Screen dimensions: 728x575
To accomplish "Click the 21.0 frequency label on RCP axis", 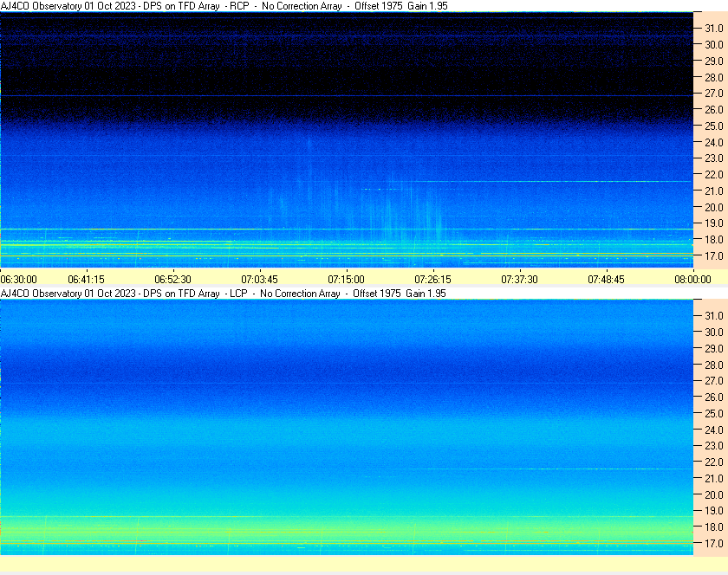I will tap(714, 191).
